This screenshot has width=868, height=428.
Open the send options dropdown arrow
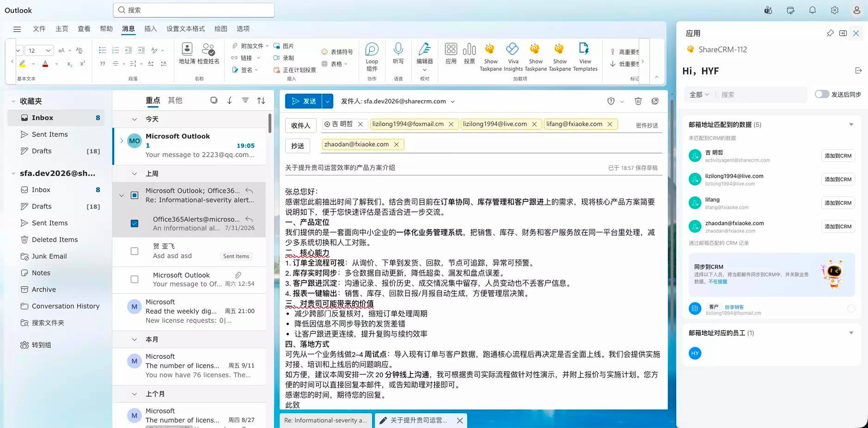pos(327,101)
